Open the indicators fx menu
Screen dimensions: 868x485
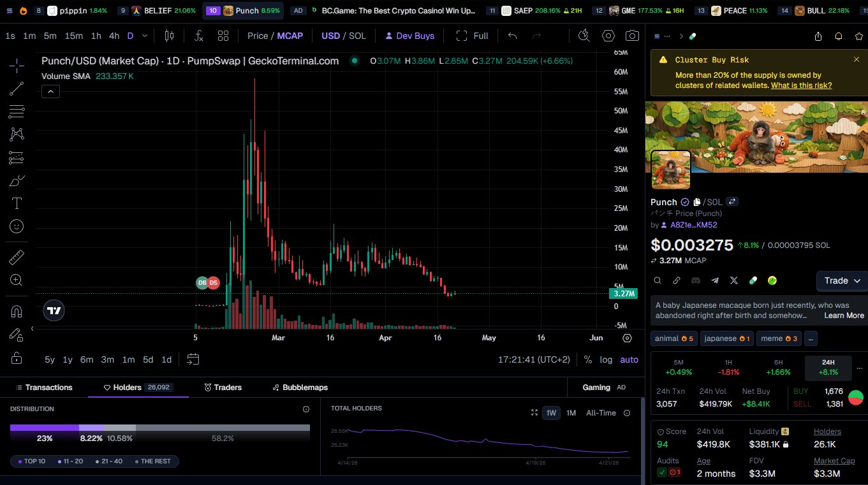point(199,36)
